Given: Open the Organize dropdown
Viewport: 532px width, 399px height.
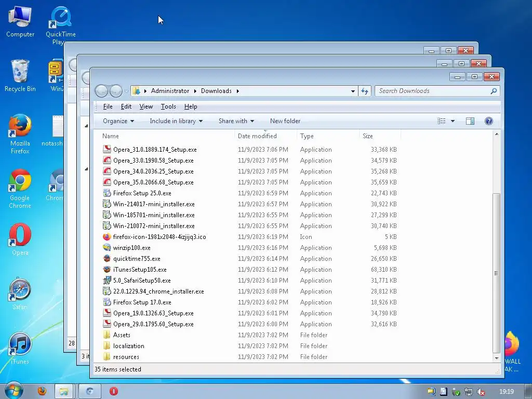Looking at the screenshot, I should pos(118,121).
